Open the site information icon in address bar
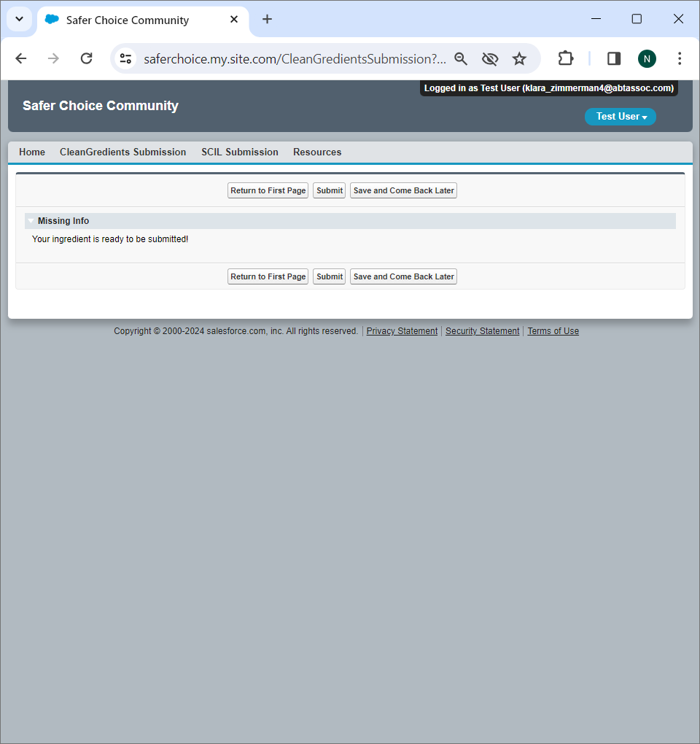 point(125,58)
